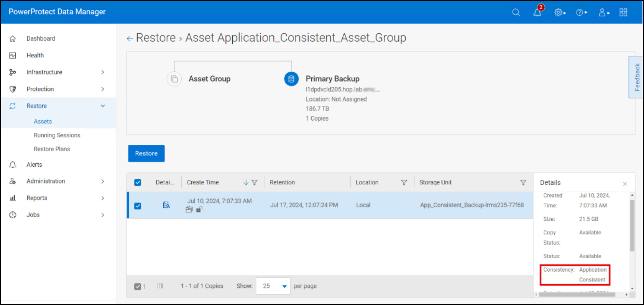
Task: Filter the Location column
Action: pos(404,182)
